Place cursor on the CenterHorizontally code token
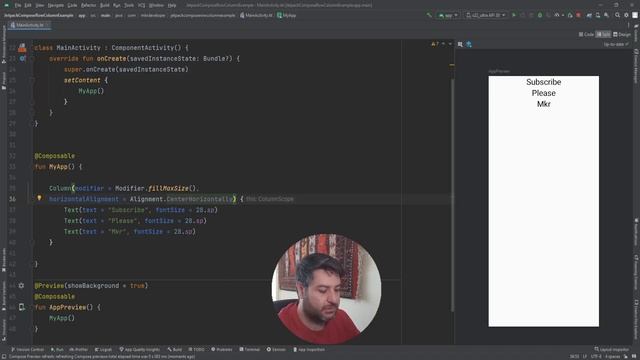This screenshot has width=640, height=360. 200,199
